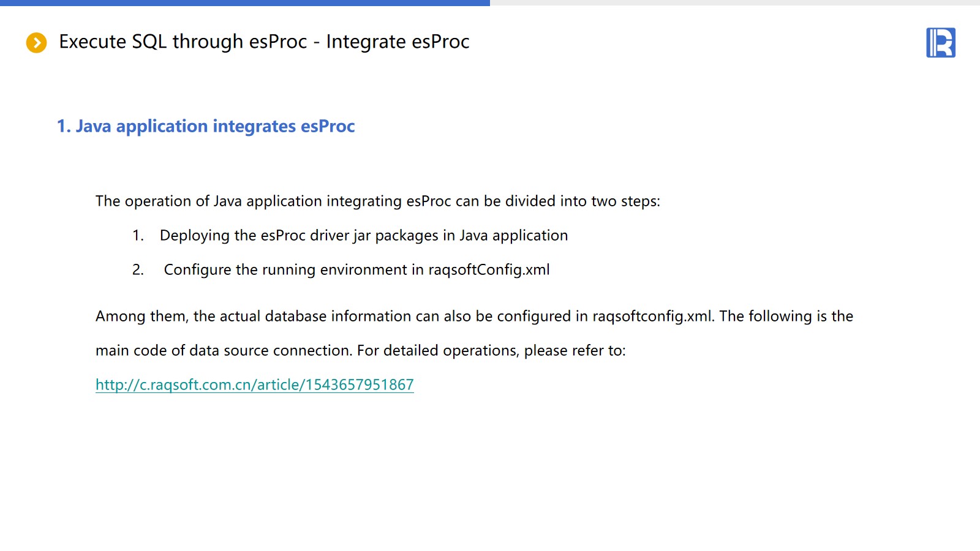Click the blue R logo icon
980x551 pixels.
941,43
